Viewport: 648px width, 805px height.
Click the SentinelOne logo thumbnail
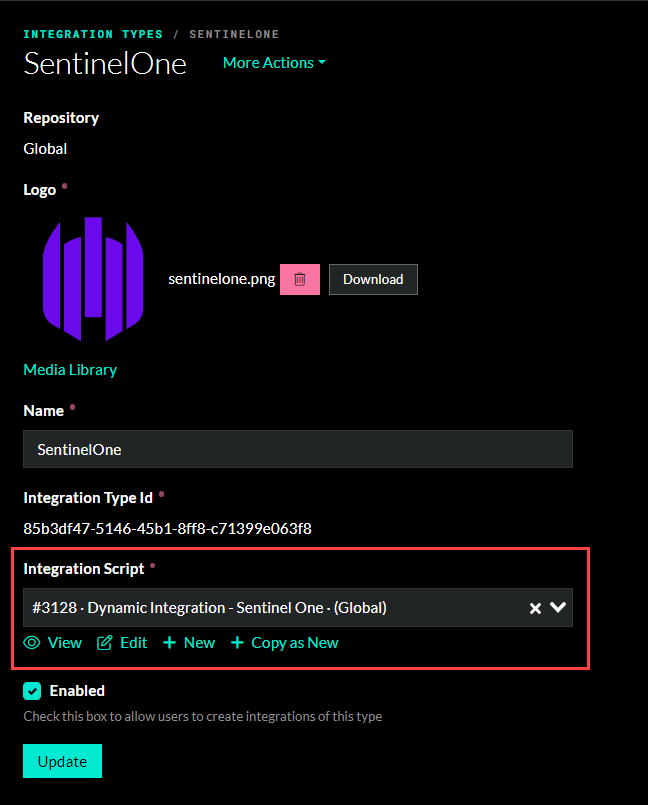pyautogui.click(x=92, y=279)
